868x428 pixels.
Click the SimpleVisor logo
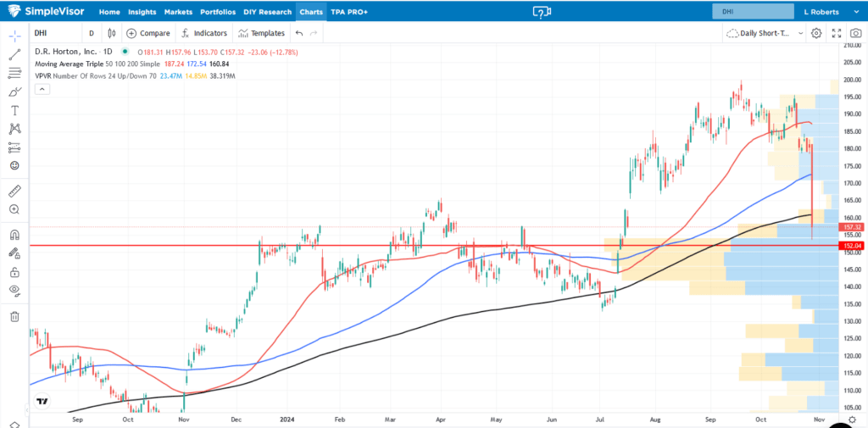point(47,11)
